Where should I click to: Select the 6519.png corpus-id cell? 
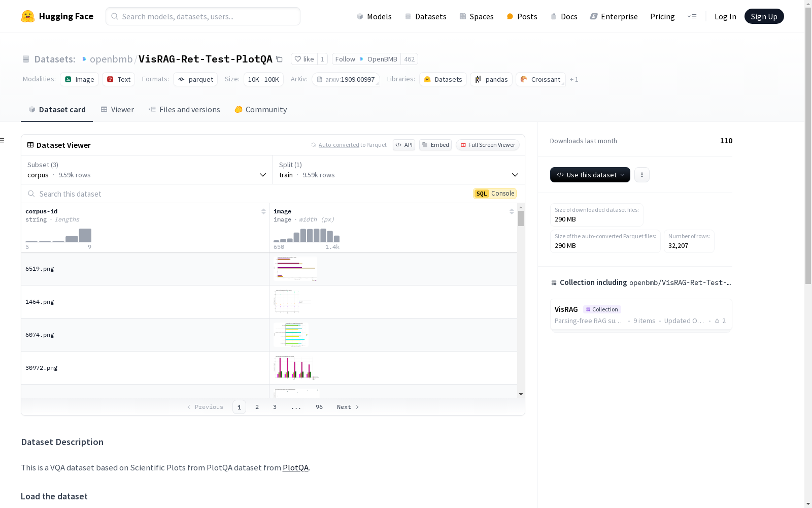click(x=145, y=269)
